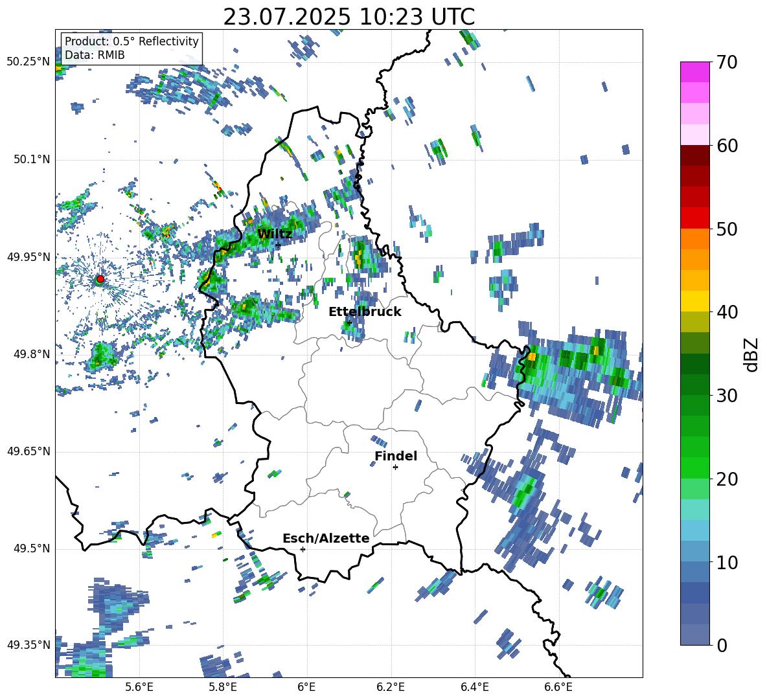Click the 70 tick on the colorbar
This screenshot has width=767, height=700.
pyautogui.click(x=727, y=62)
